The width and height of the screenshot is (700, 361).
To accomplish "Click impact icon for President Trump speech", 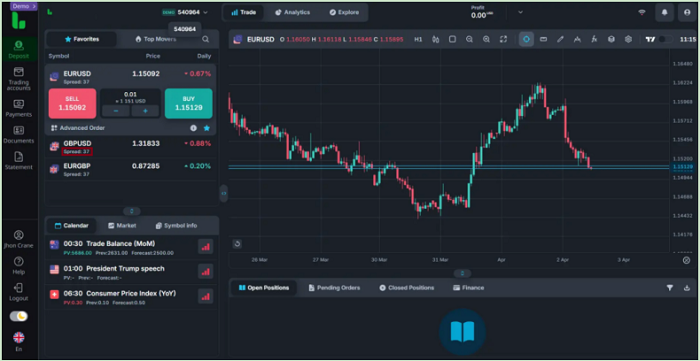I will (205, 271).
